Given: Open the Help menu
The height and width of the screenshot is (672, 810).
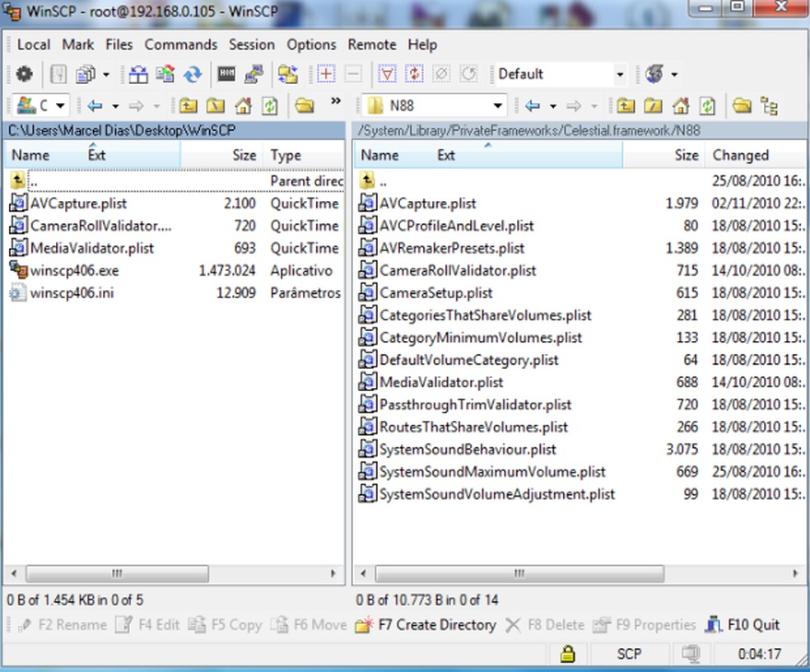Looking at the screenshot, I should (x=422, y=44).
